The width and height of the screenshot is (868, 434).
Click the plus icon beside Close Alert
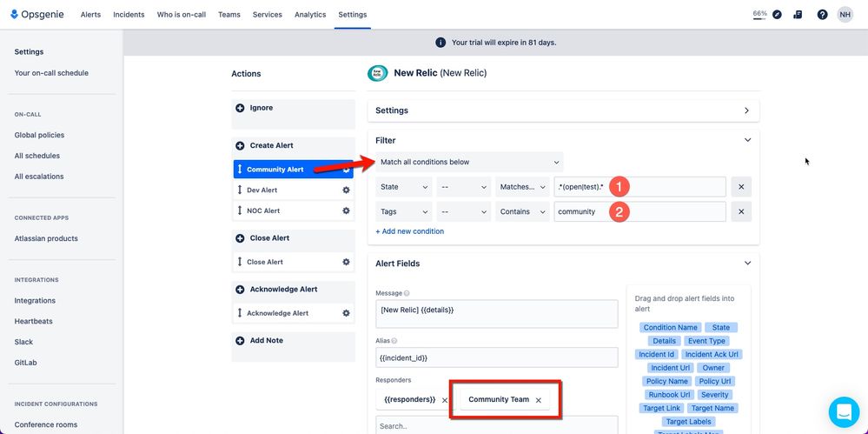coord(240,238)
